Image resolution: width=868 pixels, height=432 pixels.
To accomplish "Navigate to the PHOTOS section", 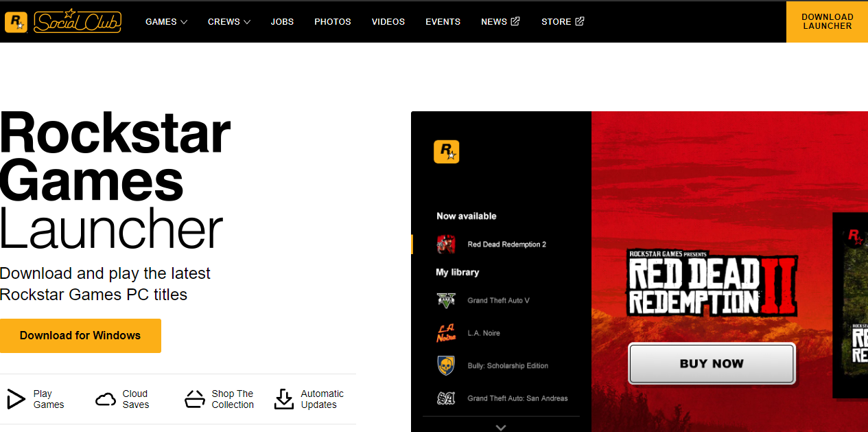I will pos(332,21).
